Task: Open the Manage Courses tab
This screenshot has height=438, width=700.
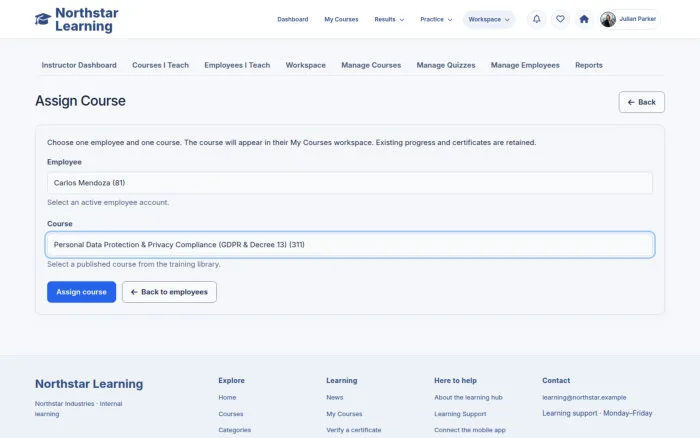Action: coord(371,65)
